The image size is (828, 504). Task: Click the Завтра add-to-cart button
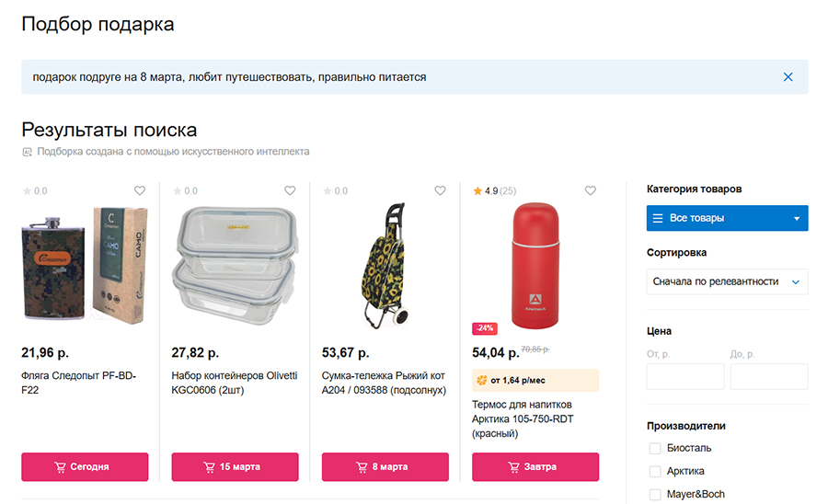coord(535,466)
